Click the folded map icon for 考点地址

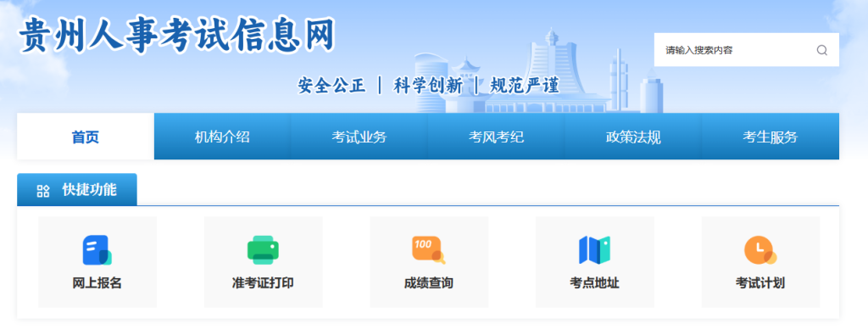(x=594, y=250)
